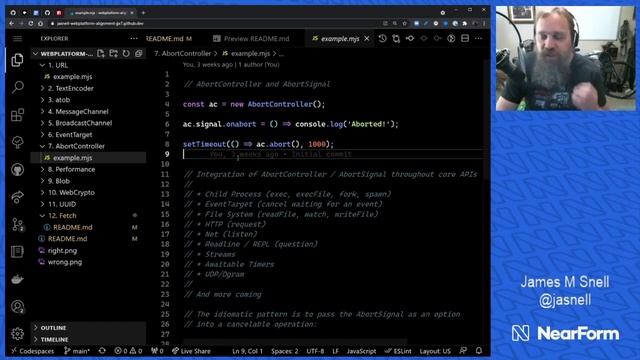Click the Refresh Explorer icon
This screenshot has width=640, height=360.
126,53
